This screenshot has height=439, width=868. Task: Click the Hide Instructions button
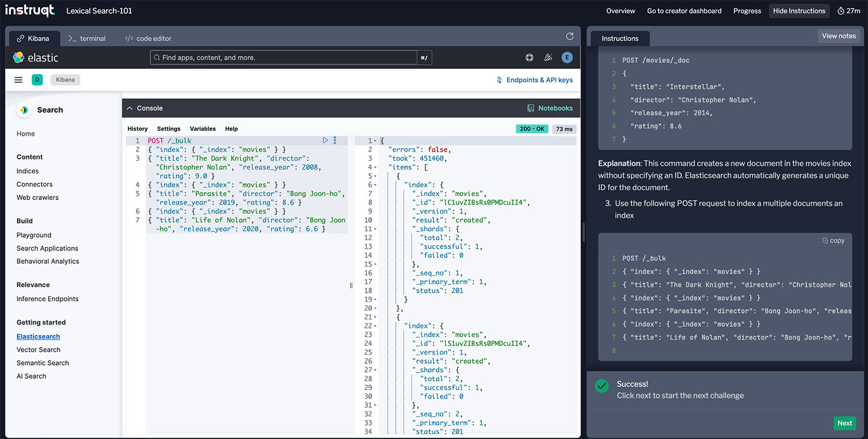799,11
